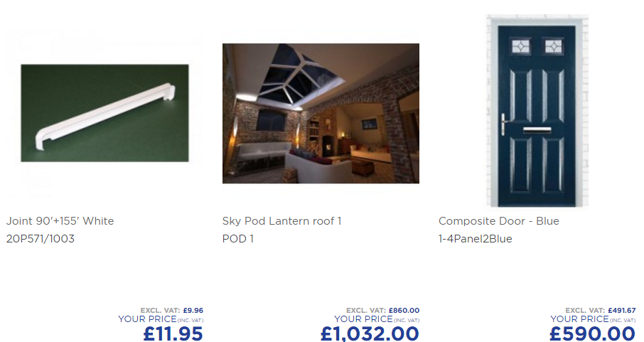Viewport: 644px width, 342px height.
Task: Click the excl. VAT £491.67 label
Action: (x=601, y=310)
